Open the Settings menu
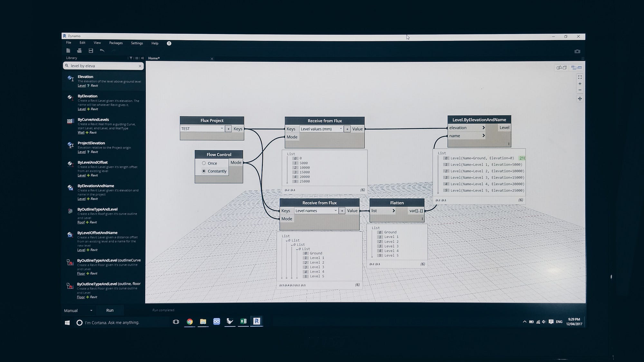 pos(137,43)
